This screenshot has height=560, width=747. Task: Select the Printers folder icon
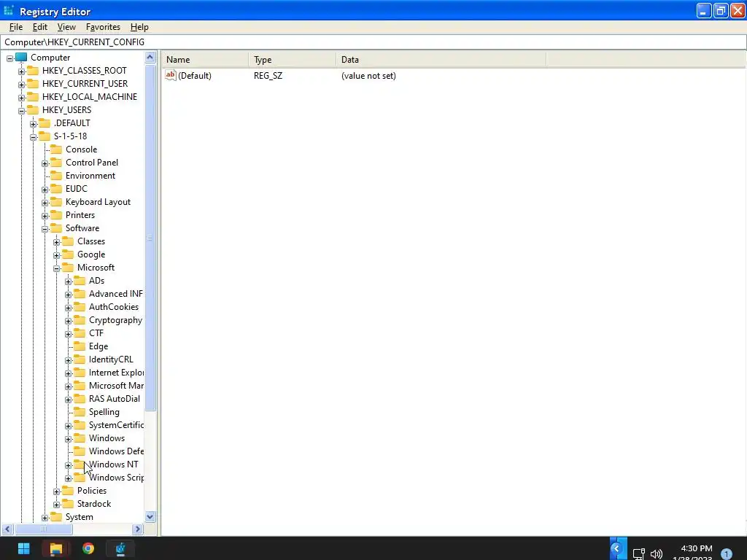click(x=56, y=215)
